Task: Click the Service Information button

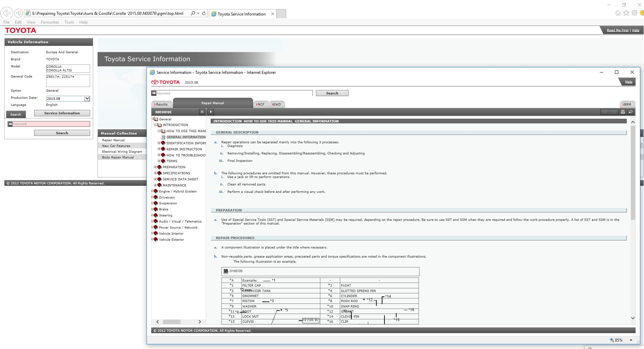Action: click(x=62, y=113)
